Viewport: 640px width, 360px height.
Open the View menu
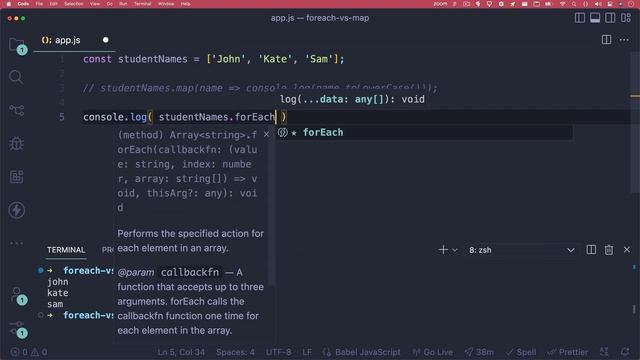(95, 4)
